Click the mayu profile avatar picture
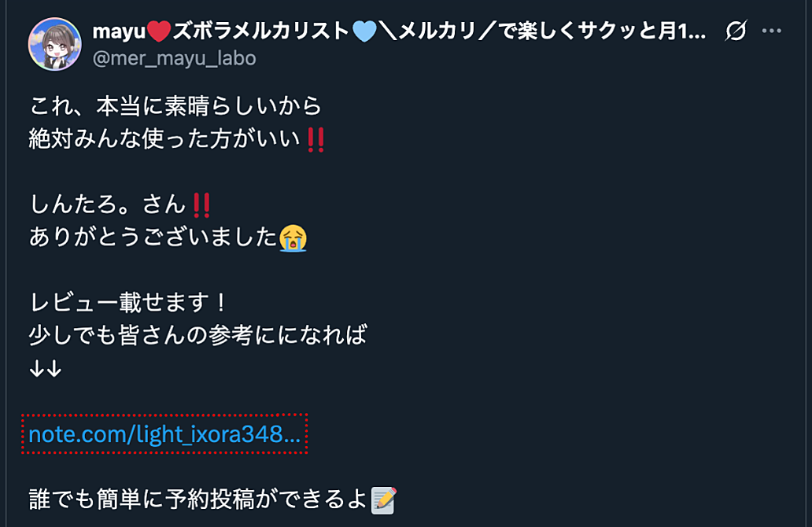The width and height of the screenshot is (812, 527). coord(55,44)
